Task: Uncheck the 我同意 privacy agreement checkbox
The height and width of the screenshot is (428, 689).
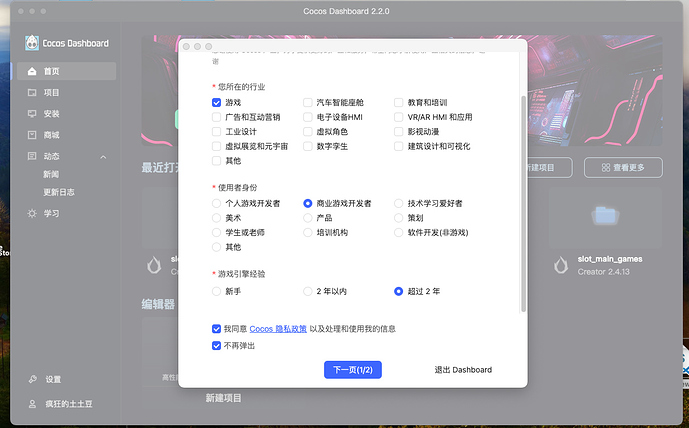Action: click(216, 329)
